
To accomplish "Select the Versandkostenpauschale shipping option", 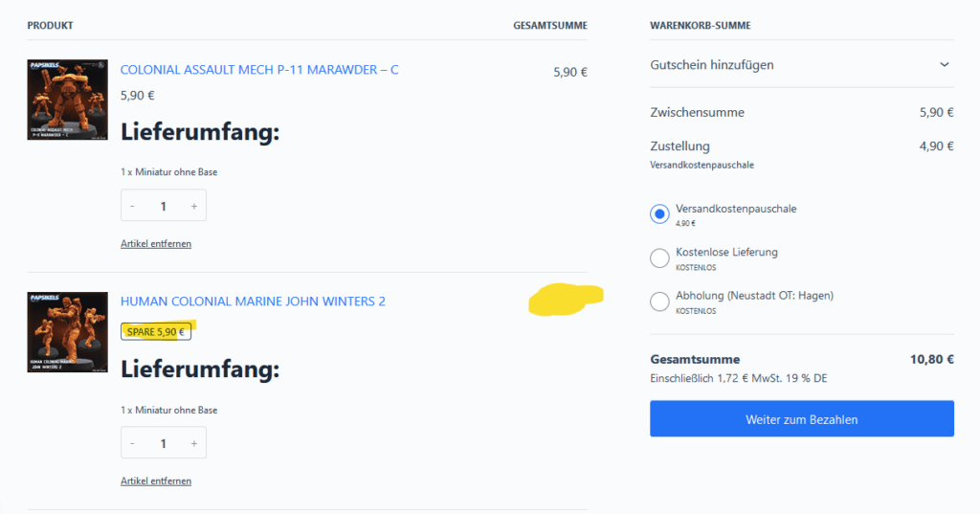I will tap(659, 213).
